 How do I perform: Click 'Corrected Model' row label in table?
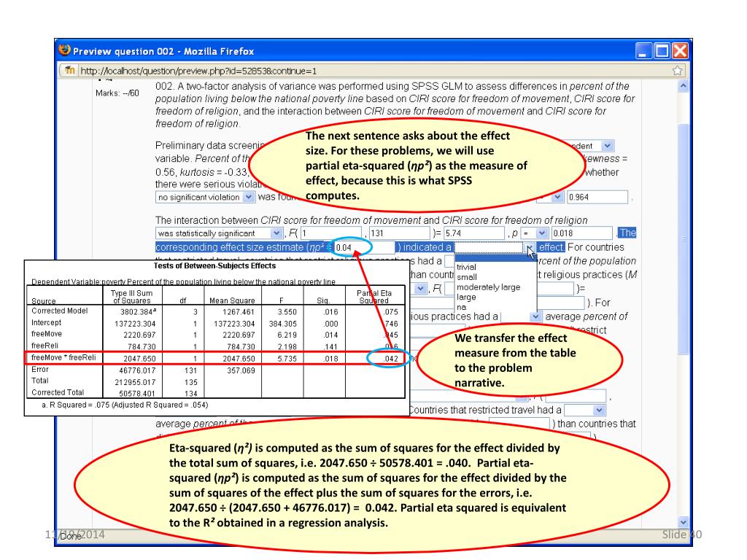[x=60, y=311]
